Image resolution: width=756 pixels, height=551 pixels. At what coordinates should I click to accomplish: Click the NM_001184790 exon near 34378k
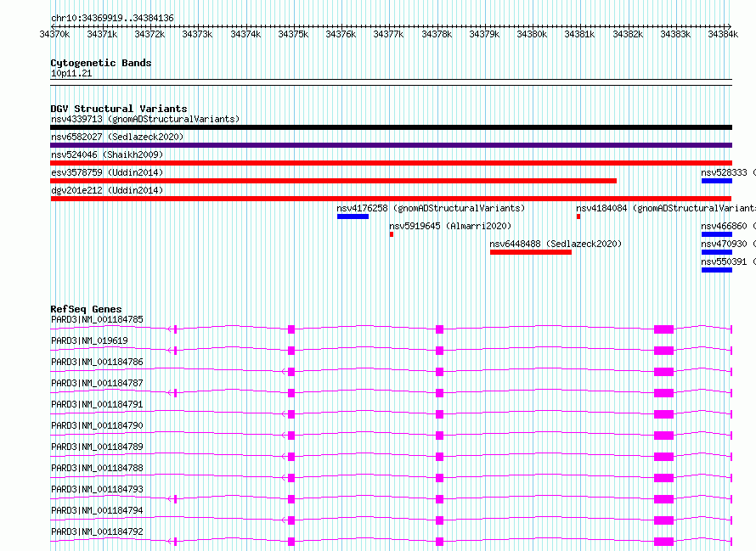[439, 436]
